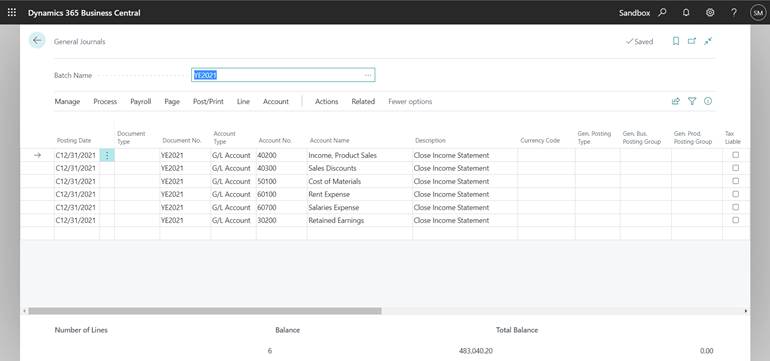The image size is (770, 361).
Task: Click the Saved status indicator
Action: (x=639, y=42)
